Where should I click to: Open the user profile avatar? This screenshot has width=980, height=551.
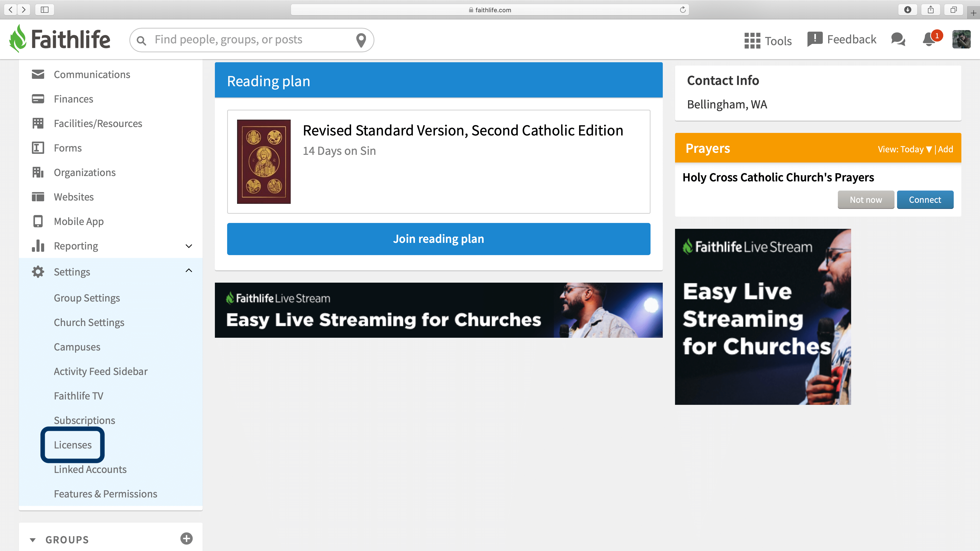(961, 39)
